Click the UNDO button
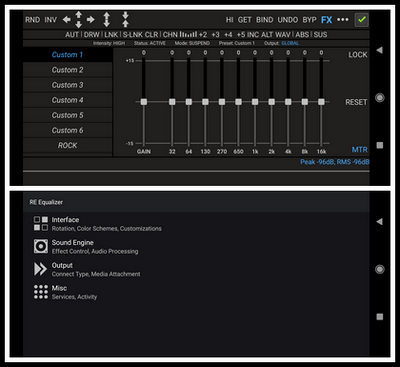The height and width of the screenshot is (367, 400). tap(288, 20)
